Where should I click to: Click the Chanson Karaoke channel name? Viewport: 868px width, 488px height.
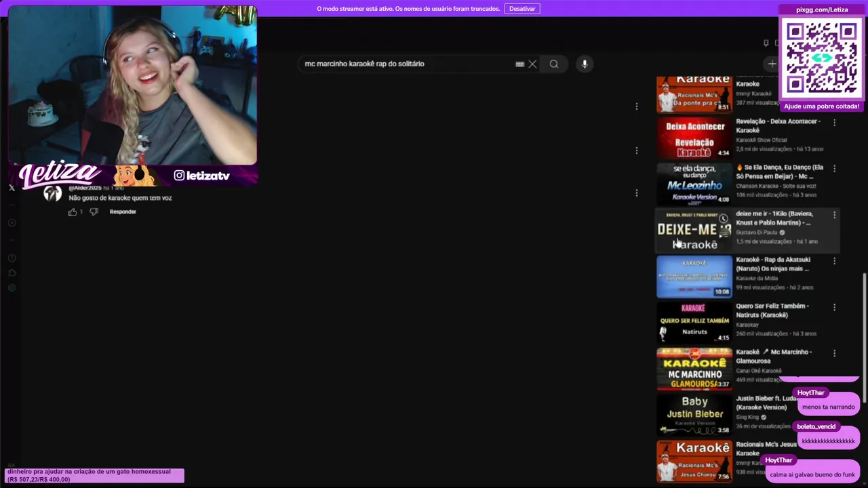[x=776, y=186]
